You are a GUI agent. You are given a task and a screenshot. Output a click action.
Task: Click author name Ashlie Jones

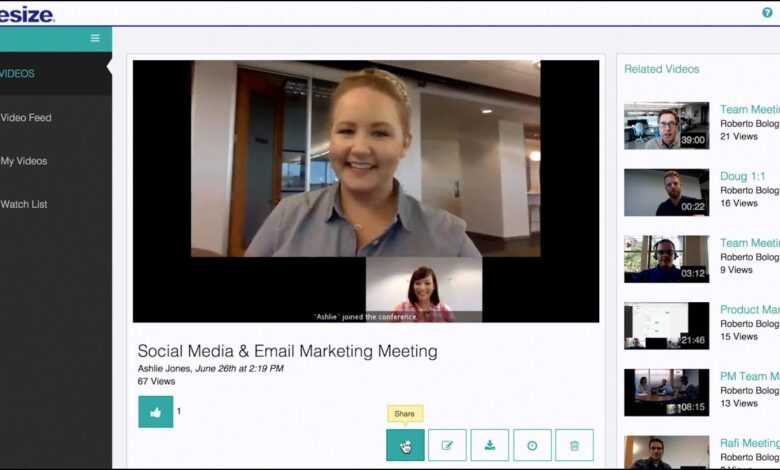(164, 369)
